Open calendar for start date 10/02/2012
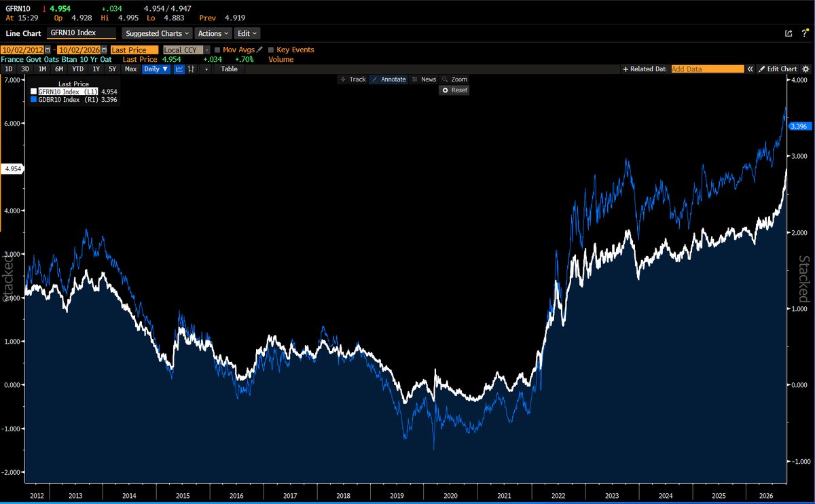 48,50
